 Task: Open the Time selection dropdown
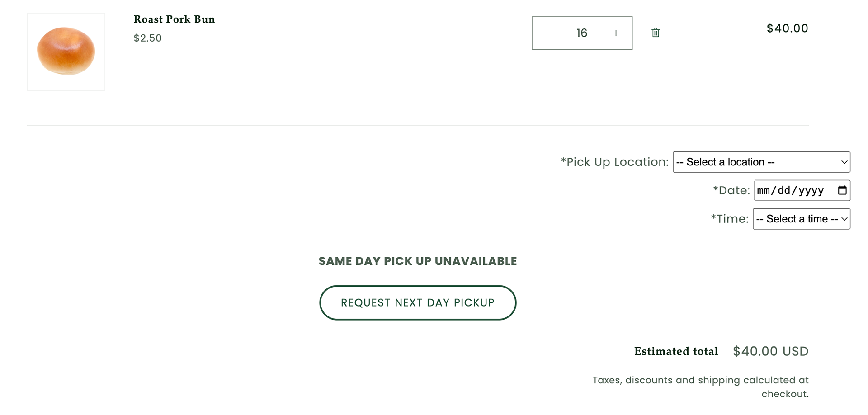[x=801, y=219]
